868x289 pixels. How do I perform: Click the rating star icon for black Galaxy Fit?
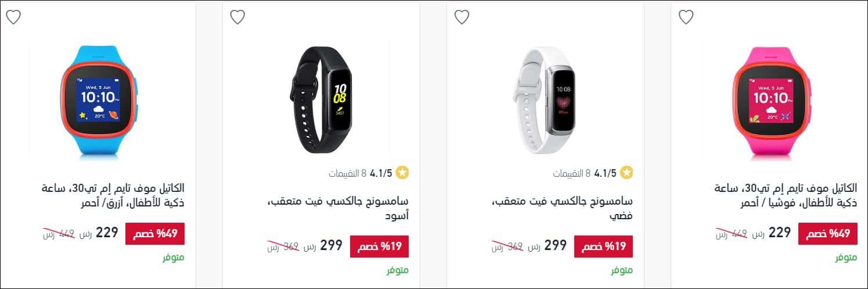point(403,173)
